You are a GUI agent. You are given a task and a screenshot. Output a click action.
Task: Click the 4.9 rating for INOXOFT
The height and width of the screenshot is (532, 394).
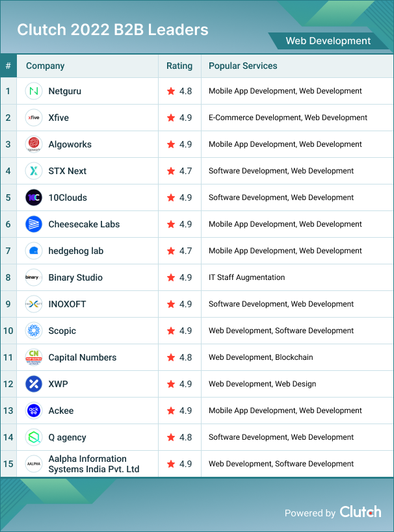[185, 304]
